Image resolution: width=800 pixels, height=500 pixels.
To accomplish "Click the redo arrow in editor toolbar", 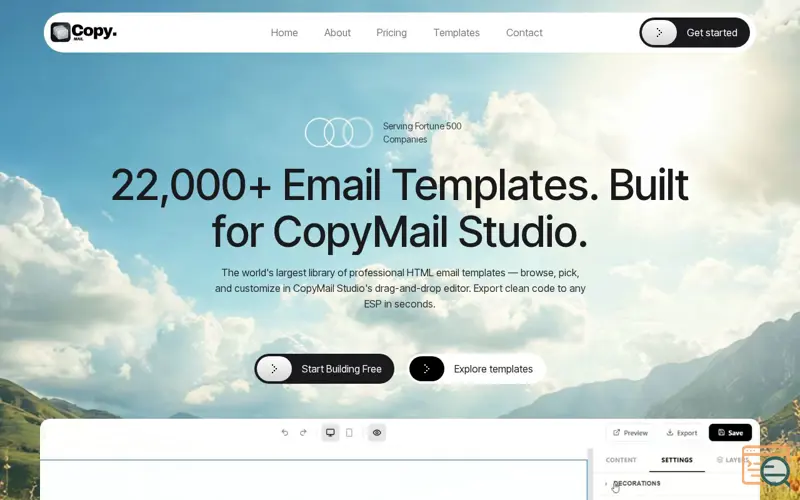I will pos(303,433).
